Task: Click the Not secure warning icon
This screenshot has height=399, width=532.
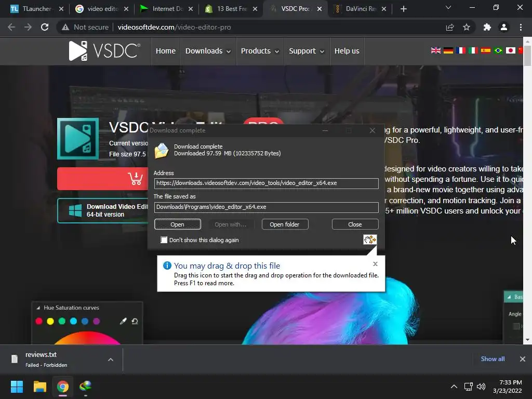Action: click(65, 27)
